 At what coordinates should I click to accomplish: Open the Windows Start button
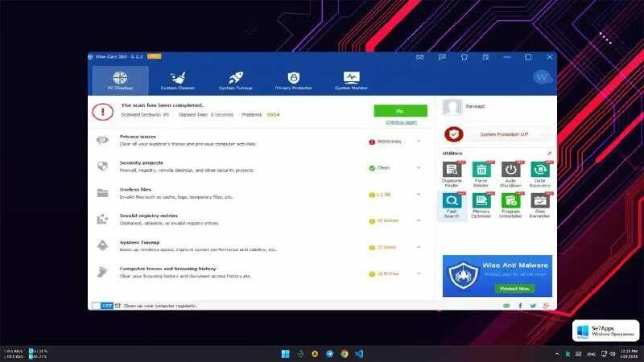coord(286,354)
